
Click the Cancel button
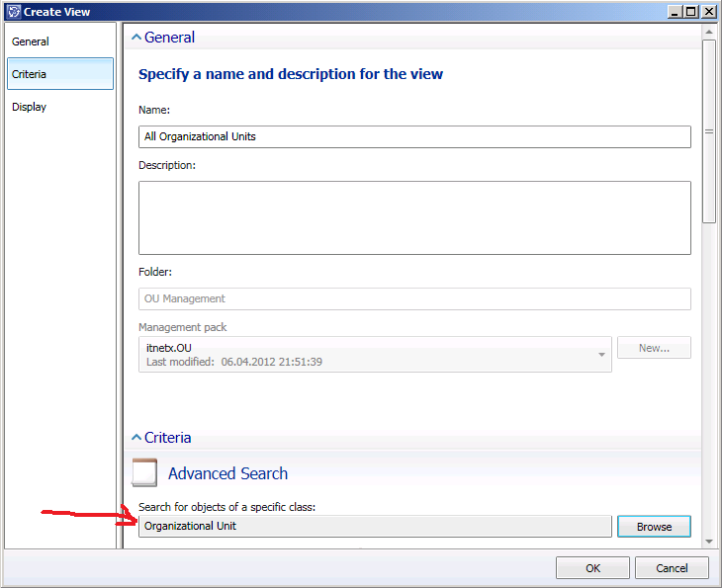coord(673,567)
